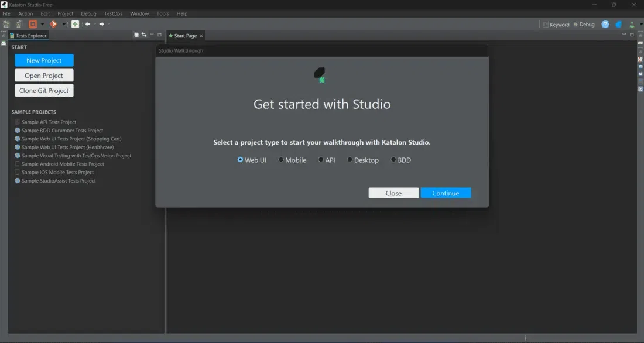The height and width of the screenshot is (343, 644).
Task: Open dropdown arrow beside orange record icon
Action: tap(42, 24)
